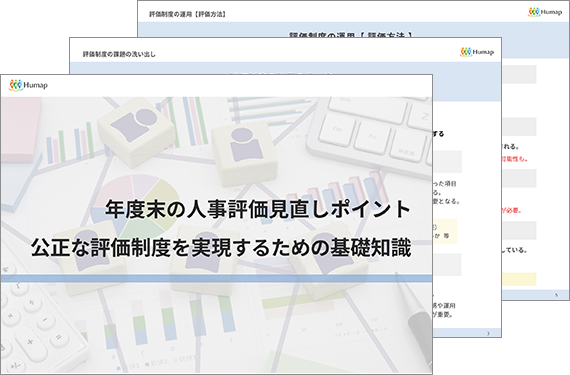Click the yellow highlighted box on the back slide
The image size is (570, 375).
pos(519,279)
